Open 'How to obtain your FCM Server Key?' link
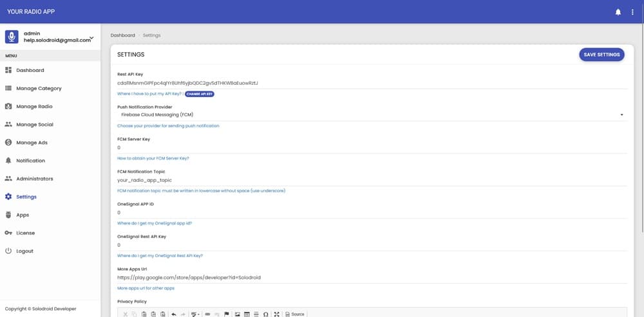Image resolution: width=644 pixels, height=317 pixels. (x=153, y=158)
